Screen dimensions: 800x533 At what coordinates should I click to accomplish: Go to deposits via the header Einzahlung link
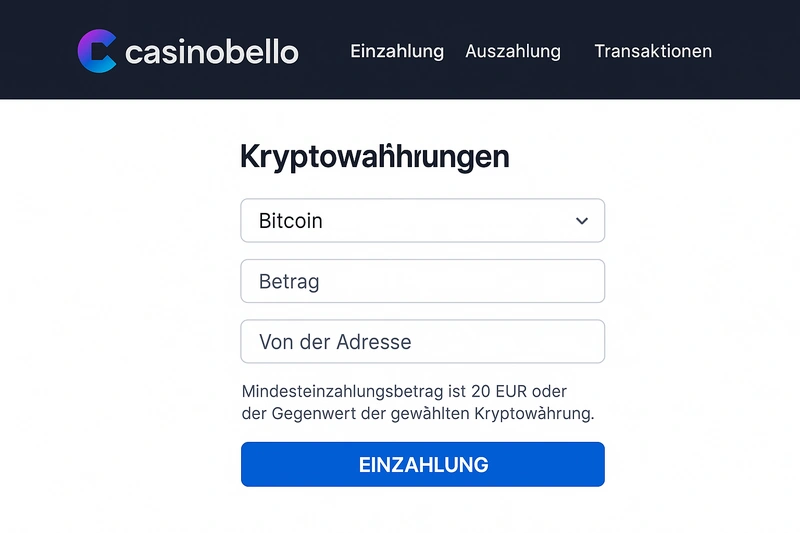coord(397,51)
